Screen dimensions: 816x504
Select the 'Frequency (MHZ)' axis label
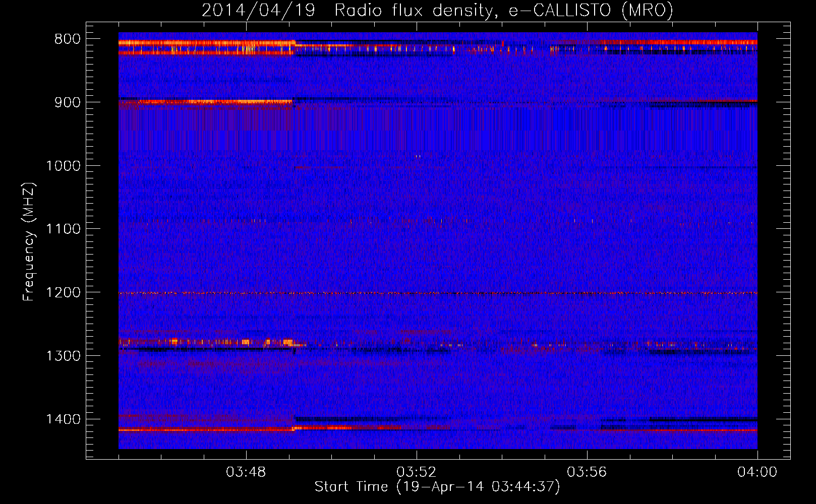(x=29, y=242)
